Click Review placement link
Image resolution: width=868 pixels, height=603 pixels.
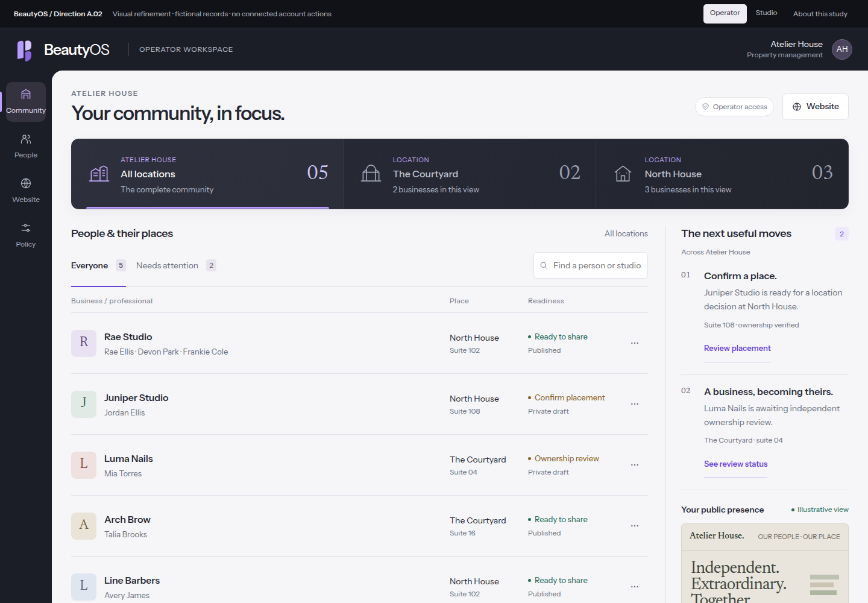[737, 349]
